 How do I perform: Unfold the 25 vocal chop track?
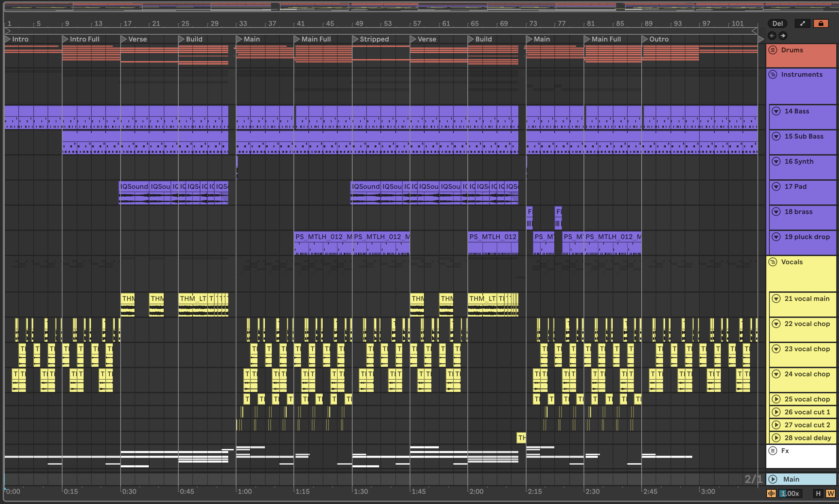pos(776,399)
